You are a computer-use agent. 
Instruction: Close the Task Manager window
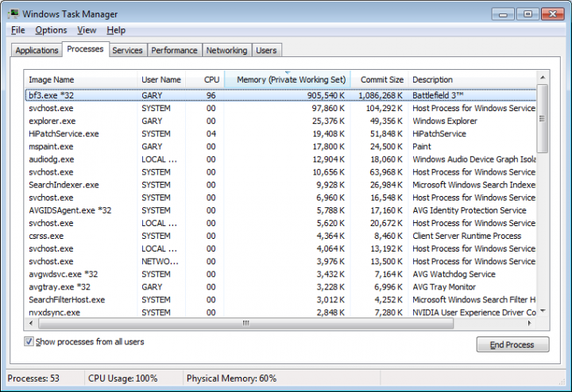(553, 14)
